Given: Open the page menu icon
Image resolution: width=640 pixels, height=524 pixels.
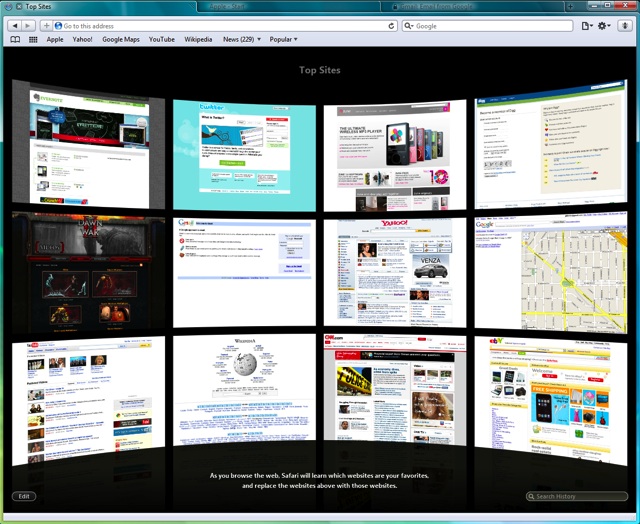Looking at the screenshot, I should pos(587,26).
